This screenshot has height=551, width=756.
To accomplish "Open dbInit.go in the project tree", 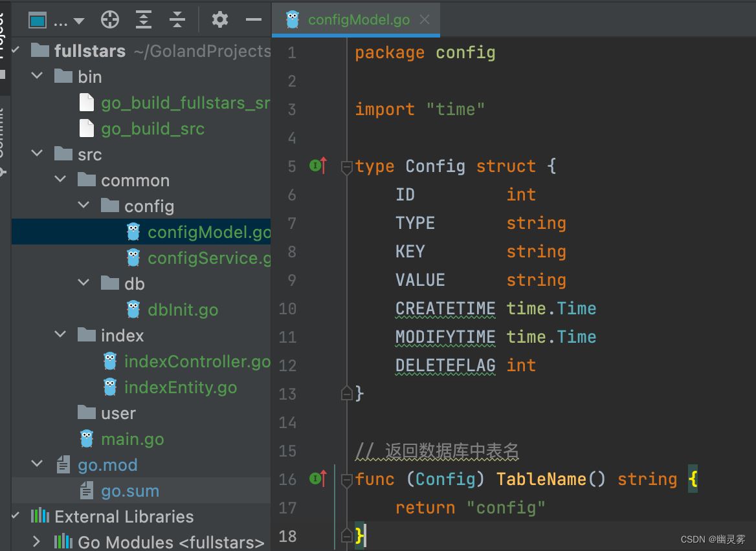I will coord(183,310).
